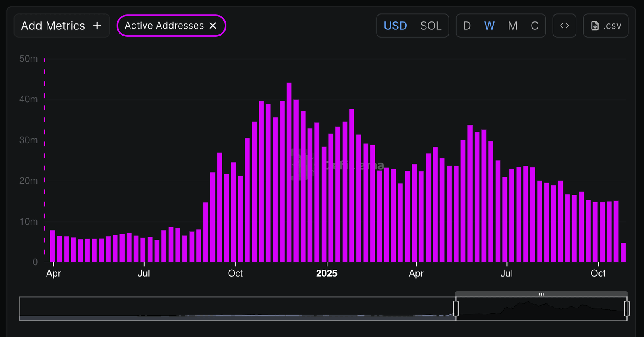The image size is (644, 337).
Task: Grab the range selector's top drag handle
Action: point(541,294)
